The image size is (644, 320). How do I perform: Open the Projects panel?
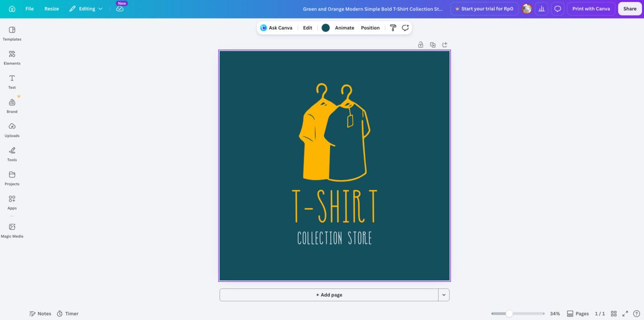click(12, 178)
